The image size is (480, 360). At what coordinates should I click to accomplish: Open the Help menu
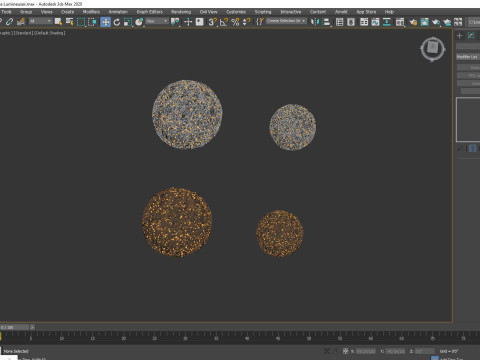(x=389, y=12)
